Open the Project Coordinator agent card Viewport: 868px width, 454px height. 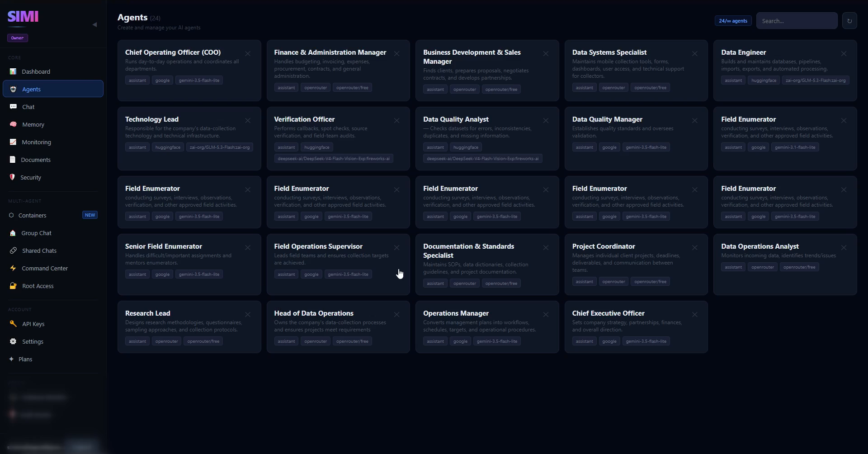tap(636, 265)
